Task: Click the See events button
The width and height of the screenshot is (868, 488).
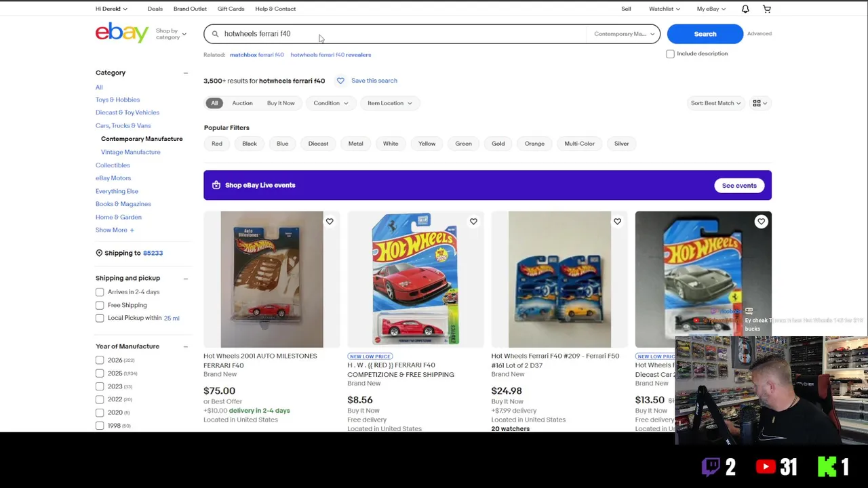Action: 738,186
